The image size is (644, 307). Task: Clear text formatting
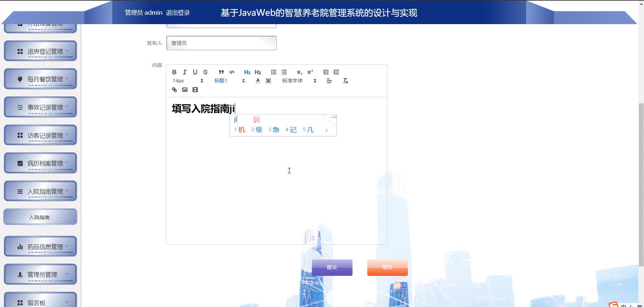point(345,81)
